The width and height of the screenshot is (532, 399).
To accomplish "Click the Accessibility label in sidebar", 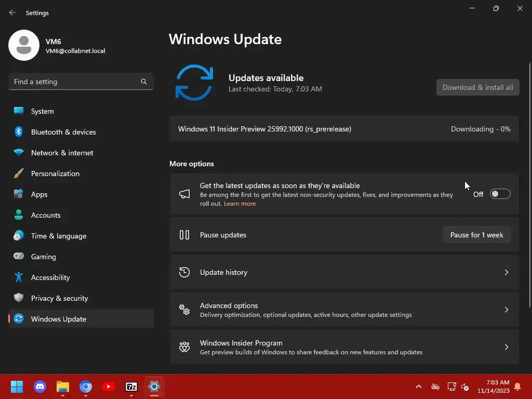I will [50, 277].
